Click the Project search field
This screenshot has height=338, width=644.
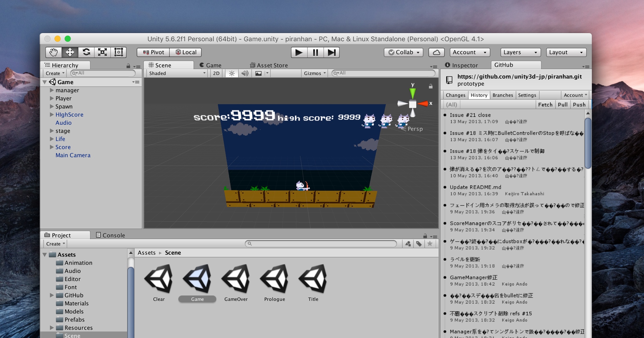pyautogui.click(x=321, y=244)
